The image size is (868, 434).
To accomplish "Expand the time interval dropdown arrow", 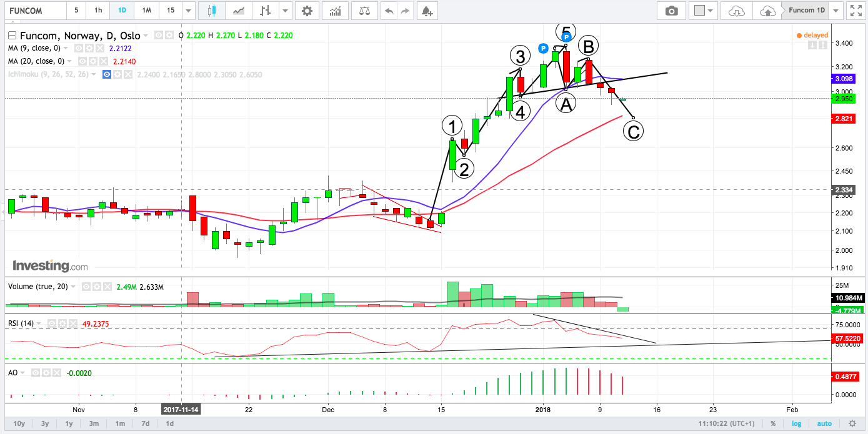I will coord(188,11).
